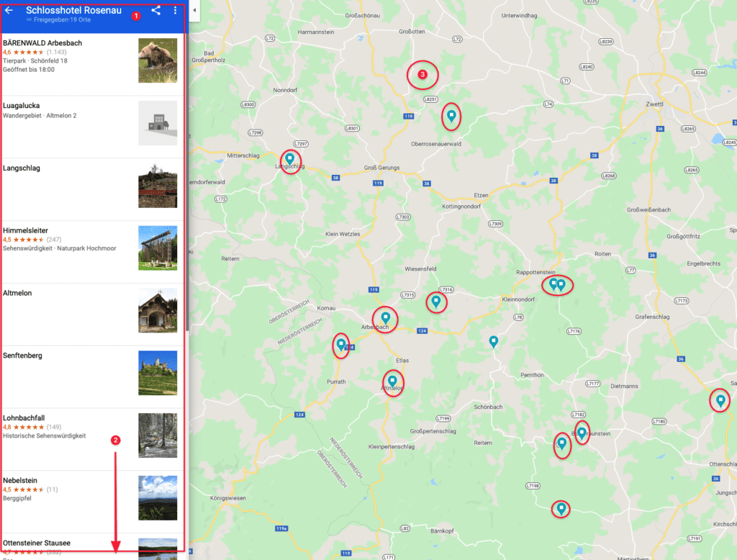This screenshot has width=737, height=560.
Task: Click the Groß Gerungs town label
Action: click(x=381, y=168)
